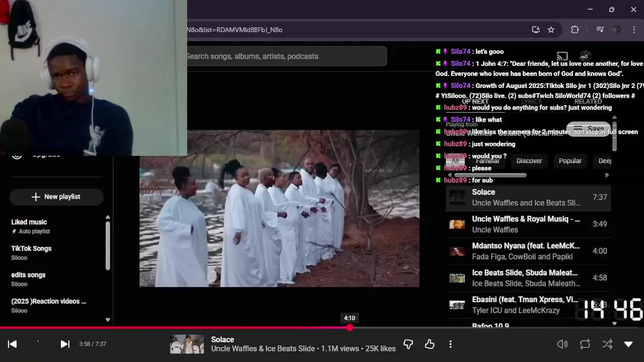
Task: Select the Familiar filter chip
Action: pos(488,161)
